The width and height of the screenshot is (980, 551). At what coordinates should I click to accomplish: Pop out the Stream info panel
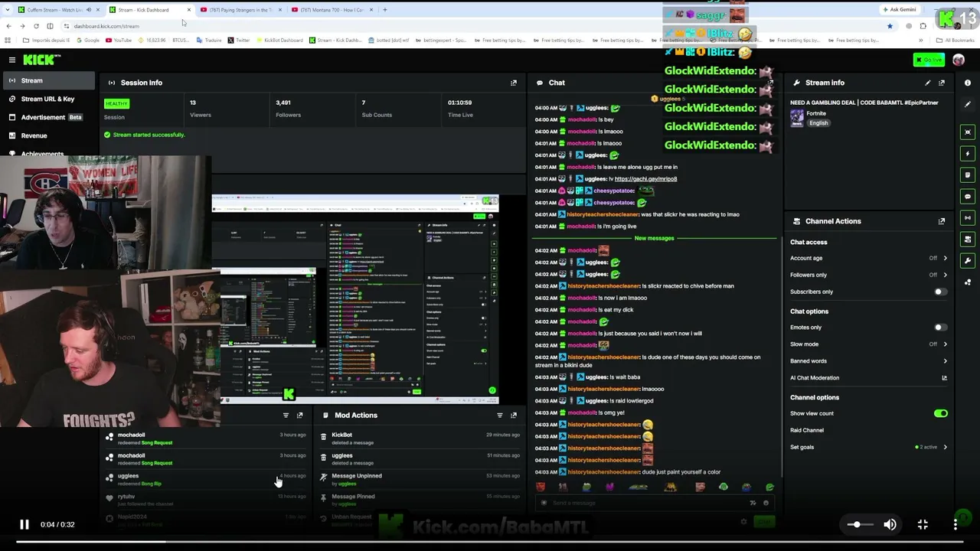(x=942, y=83)
